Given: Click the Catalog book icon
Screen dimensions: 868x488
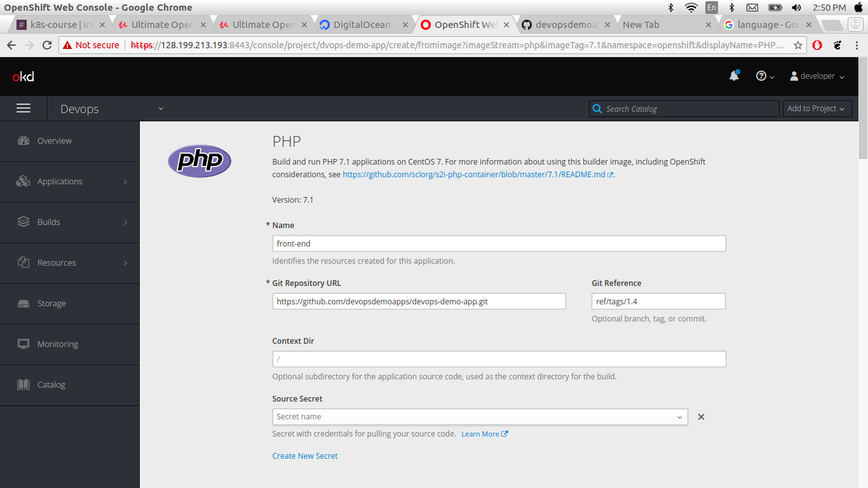Looking at the screenshot, I should (x=24, y=384).
